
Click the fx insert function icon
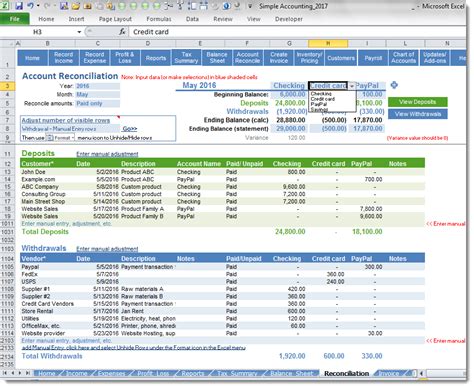pos(122,32)
